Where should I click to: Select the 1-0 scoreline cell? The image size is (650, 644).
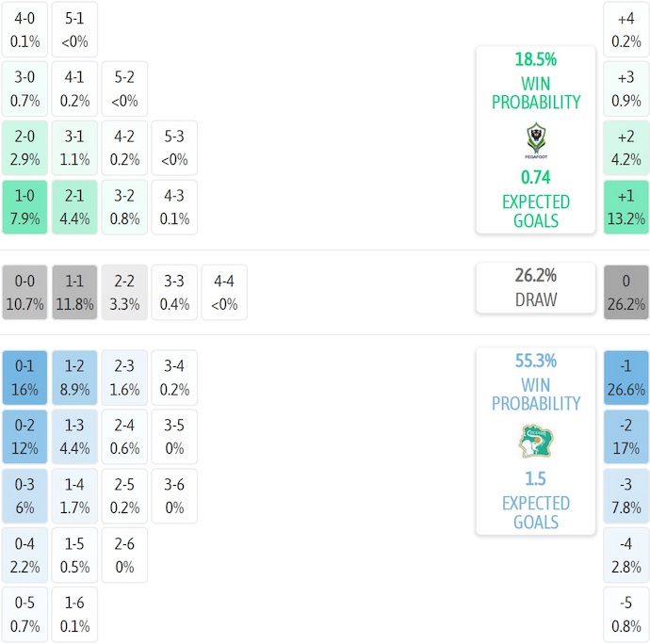[x=24, y=207]
